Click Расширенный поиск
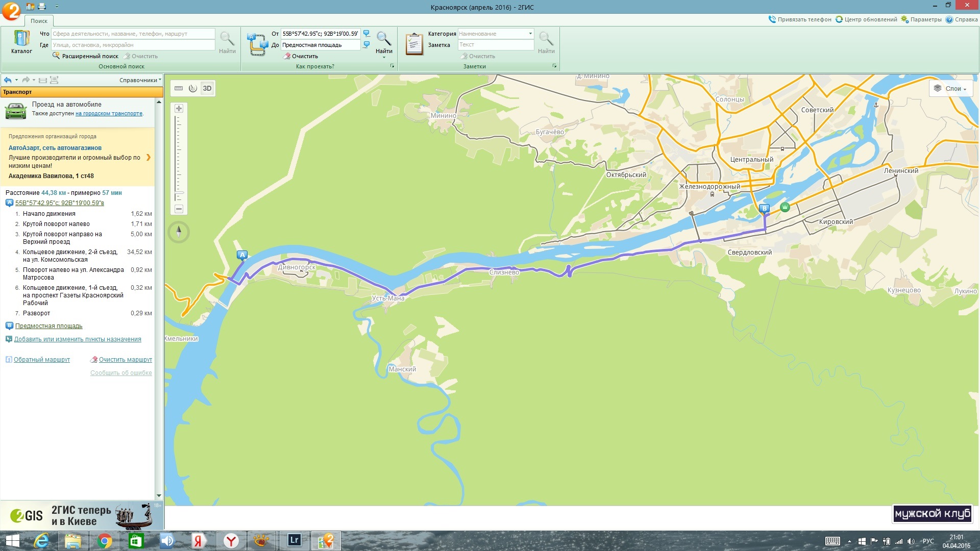Screen dimensions: 980x551 pos(85,56)
